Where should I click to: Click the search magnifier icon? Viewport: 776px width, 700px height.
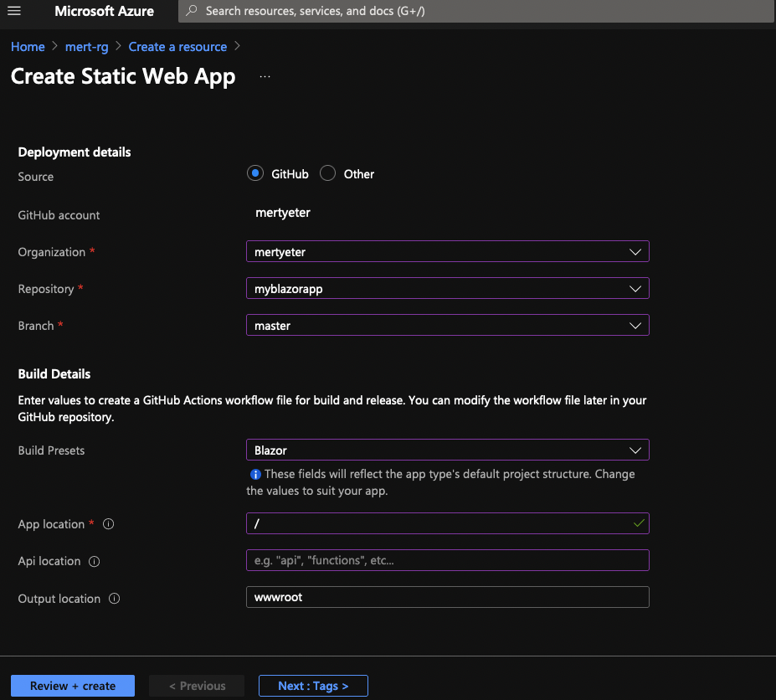192,10
